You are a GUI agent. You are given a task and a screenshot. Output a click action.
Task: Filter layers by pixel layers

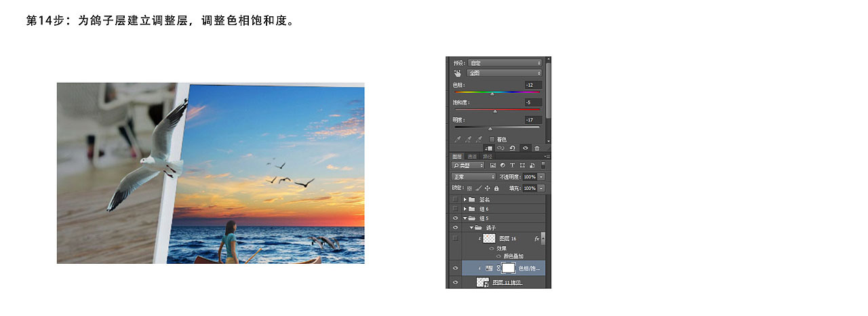[x=493, y=165]
